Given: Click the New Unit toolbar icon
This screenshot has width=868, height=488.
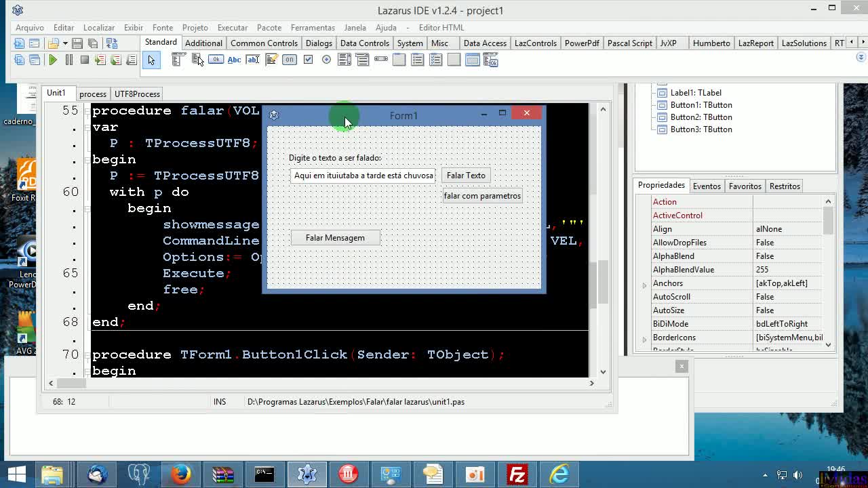Looking at the screenshot, I should (x=19, y=43).
